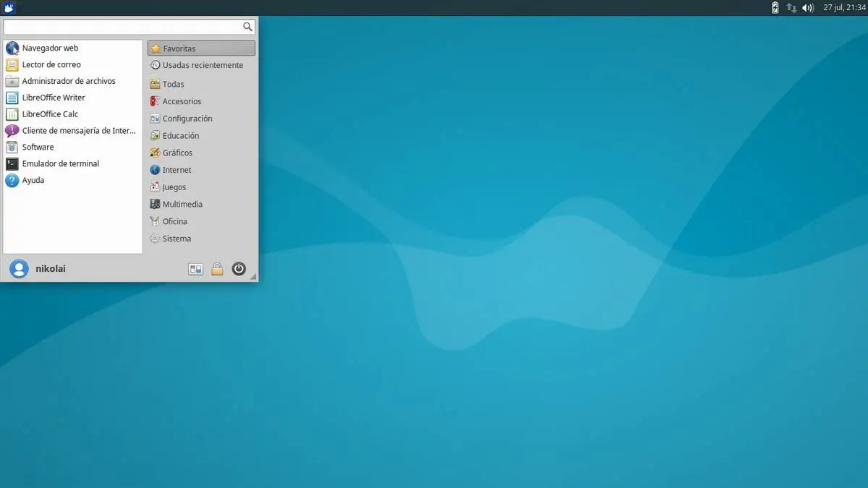Screen dimensions: 868x488
Task: Click the network arrows indicator icon
Action: coord(791,8)
